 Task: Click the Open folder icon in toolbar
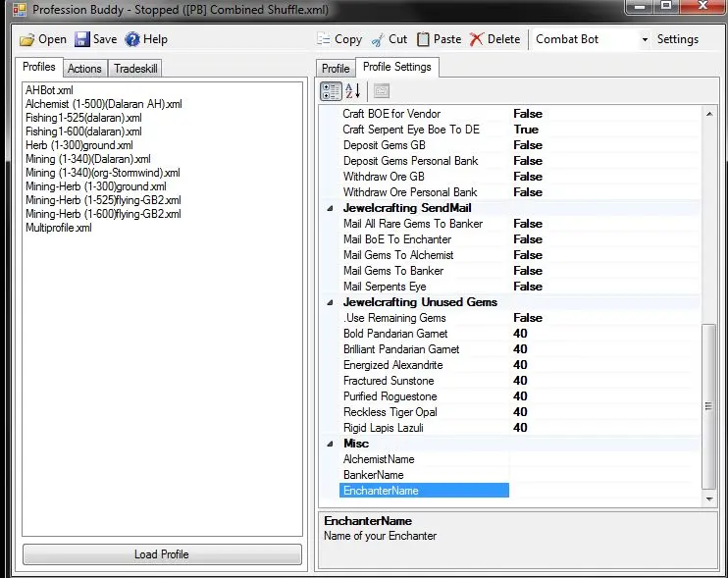pyautogui.click(x=27, y=39)
